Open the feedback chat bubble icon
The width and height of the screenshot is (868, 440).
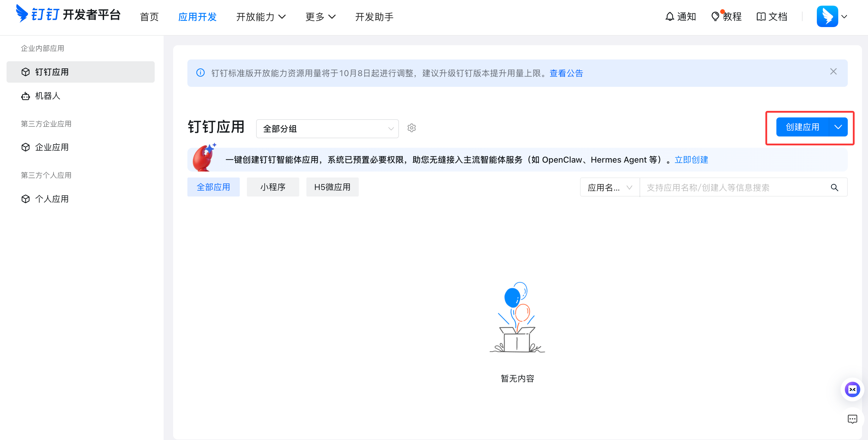[852, 419]
